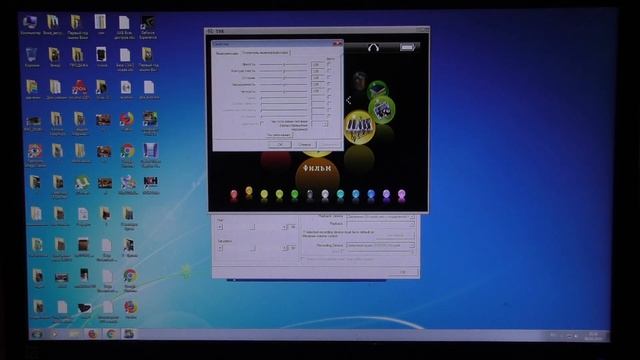Image resolution: width=640 pixels, height=360 pixels.
Task: Click the TV application icon in the taskbar
Action: coord(129,334)
